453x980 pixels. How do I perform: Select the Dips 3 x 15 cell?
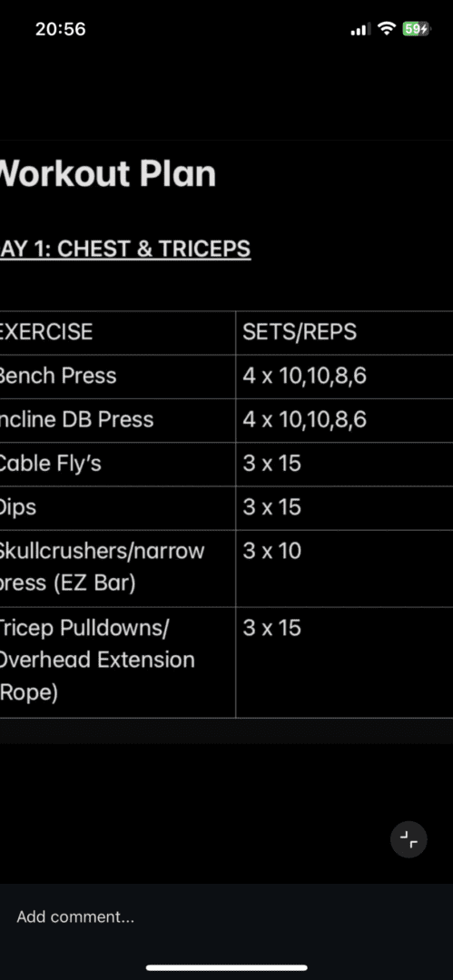click(344, 507)
